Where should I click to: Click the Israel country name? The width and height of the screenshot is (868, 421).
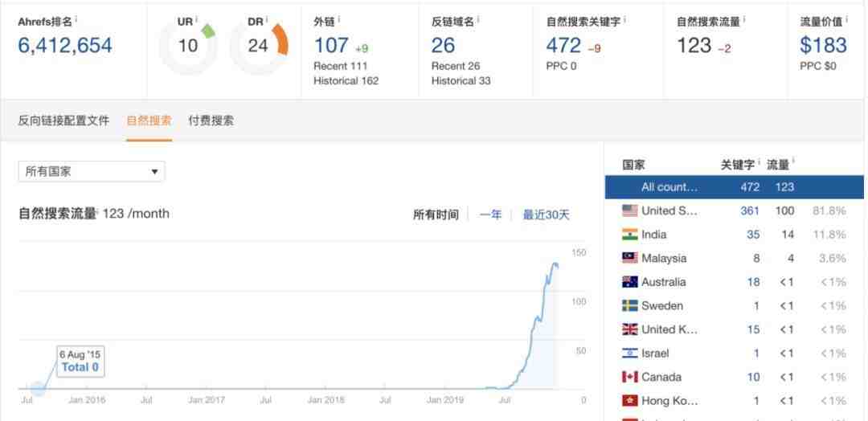click(656, 354)
